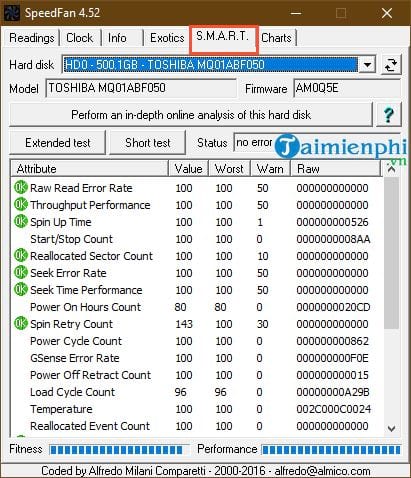Select the Throughput Performance row
The width and height of the screenshot is (411, 478).
(x=197, y=205)
